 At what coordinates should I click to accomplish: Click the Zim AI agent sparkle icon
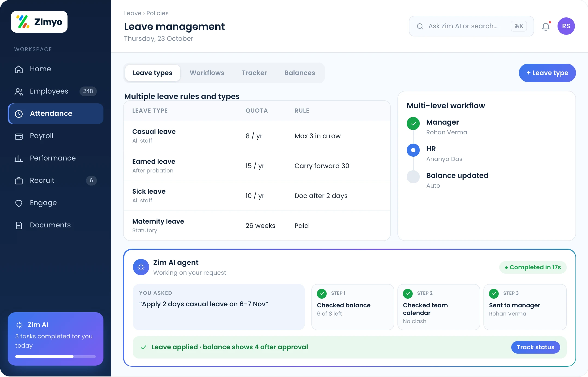pyautogui.click(x=141, y=267)
